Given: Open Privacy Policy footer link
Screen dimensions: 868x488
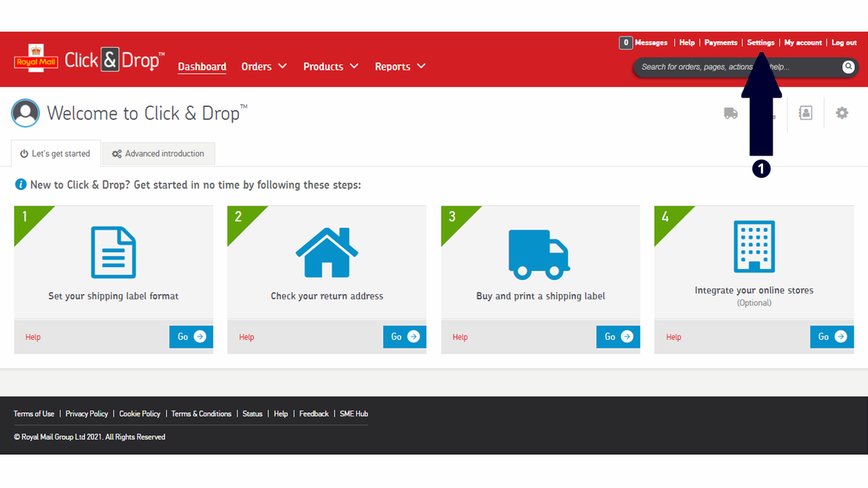Looking at the screenshot, I should tap(87, 414).
